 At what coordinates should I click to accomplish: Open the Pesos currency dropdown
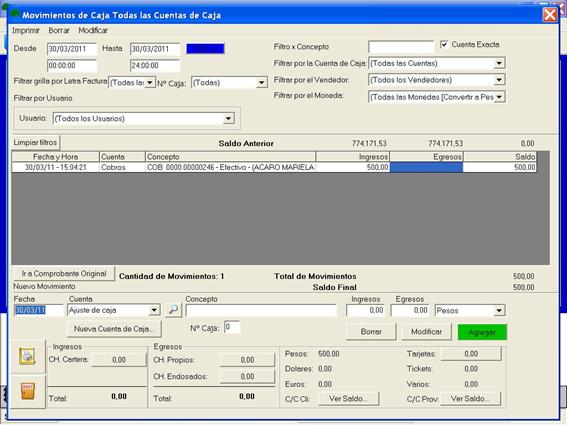[x=499, y=310]
